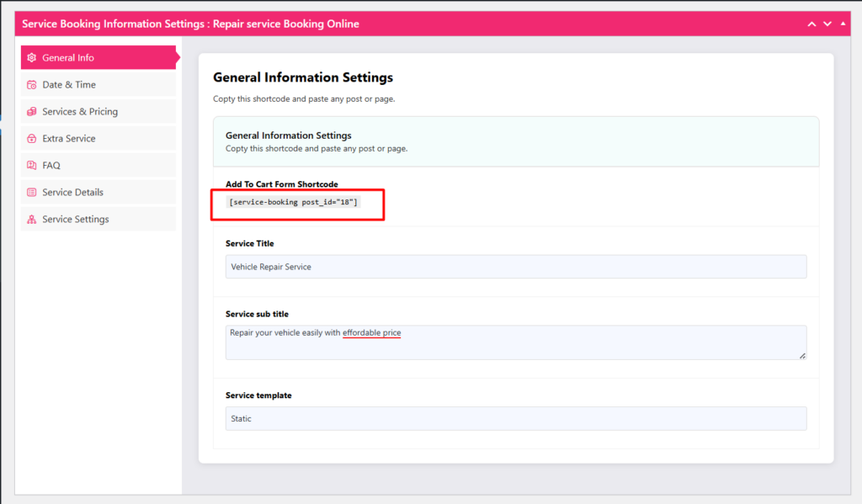This screenshot has height=504, width=862.
Task: Click the Service sub title textarea
Action: click(516, 342)
